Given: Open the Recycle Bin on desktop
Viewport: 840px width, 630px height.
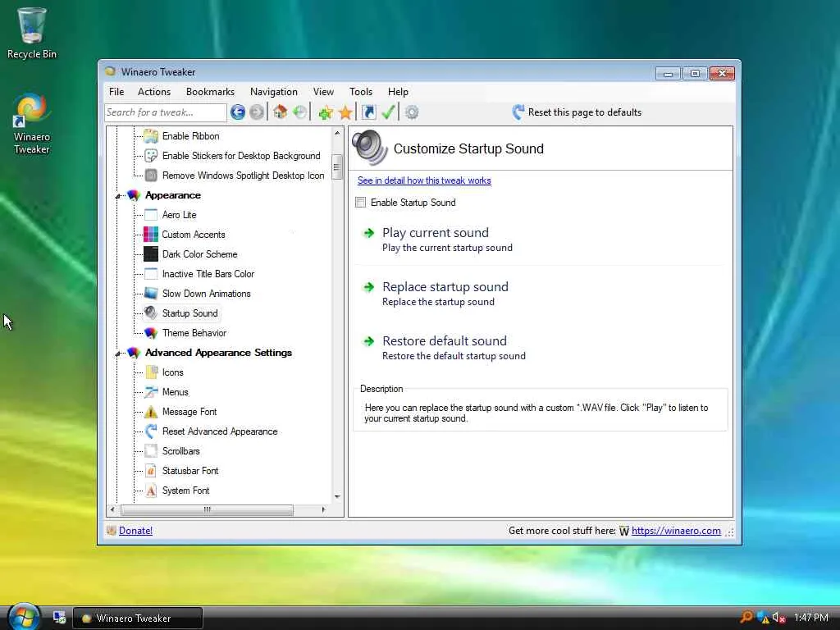Looking at the screenshot, I should (32, 33).
